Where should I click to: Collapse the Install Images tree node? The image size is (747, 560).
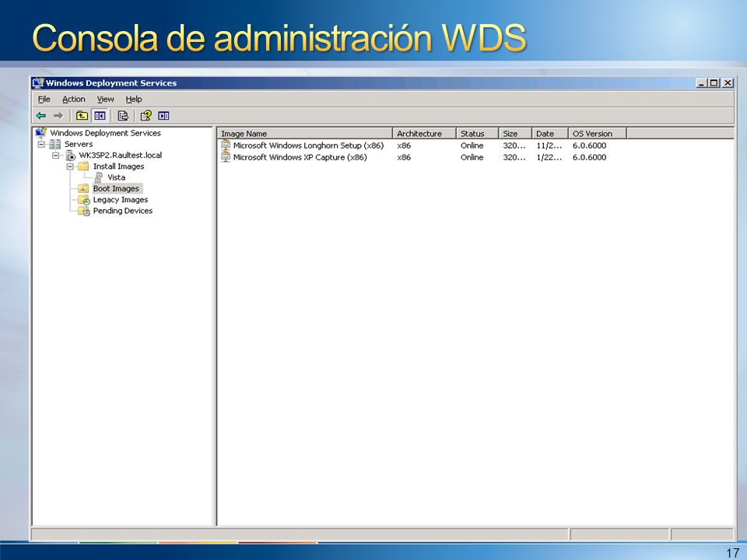point(70,166)
